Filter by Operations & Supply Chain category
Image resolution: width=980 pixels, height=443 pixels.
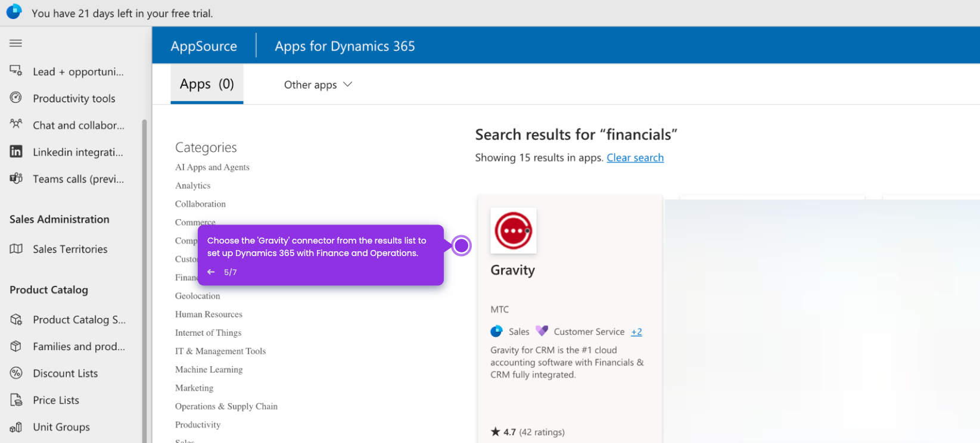[226, 407]
